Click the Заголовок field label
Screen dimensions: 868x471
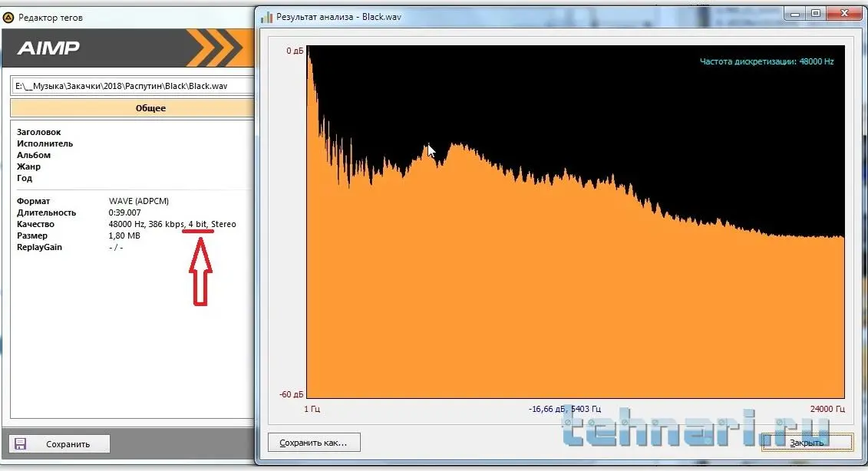click(38, 132)
